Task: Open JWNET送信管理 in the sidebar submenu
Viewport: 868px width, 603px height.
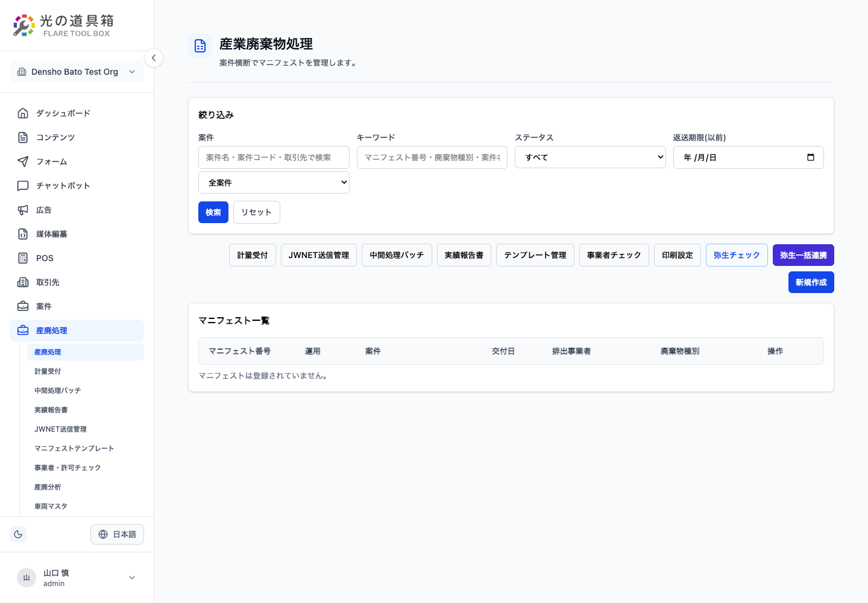Action: point(85,429)
